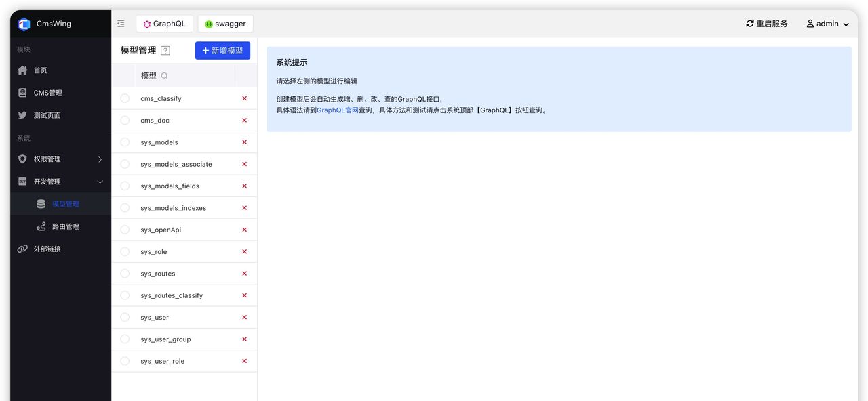Open the swagger API docs button
Viewport: 868px width, 401px height.
[x=226, y=24]
